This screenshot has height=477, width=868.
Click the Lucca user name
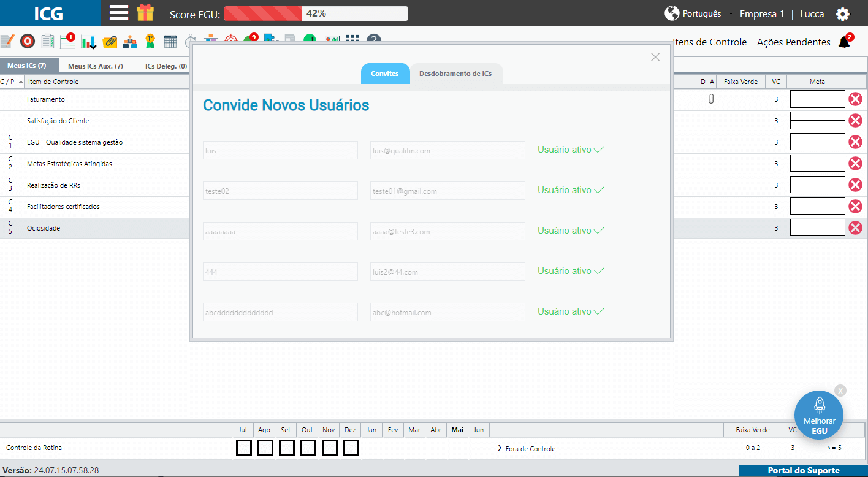tap(812, 13)
